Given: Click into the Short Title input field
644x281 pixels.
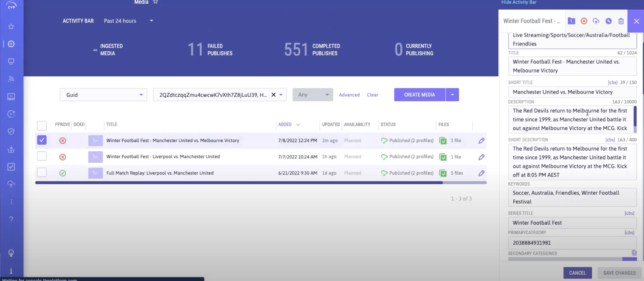Looking at the screenshot, I should 572,92.
